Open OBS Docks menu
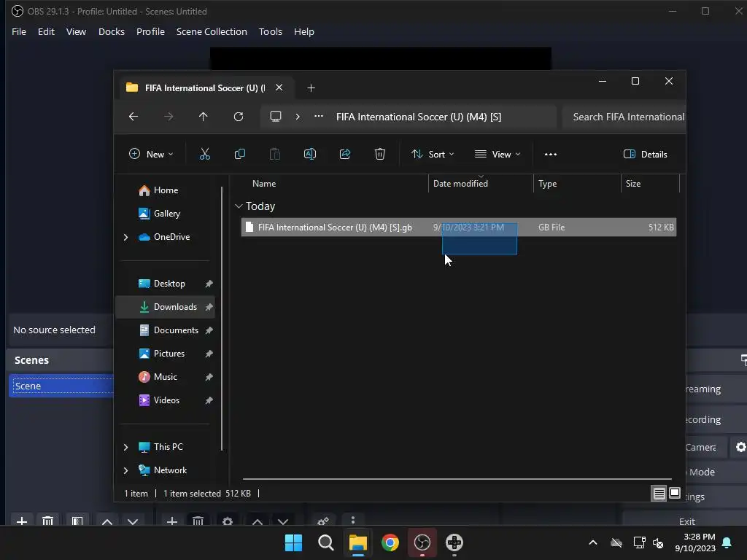Viewport: 747px width, 560px height. tap(112, 31)
